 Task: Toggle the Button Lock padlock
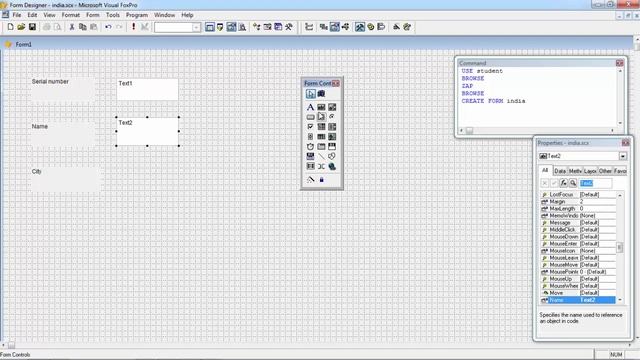pos(321,180)
